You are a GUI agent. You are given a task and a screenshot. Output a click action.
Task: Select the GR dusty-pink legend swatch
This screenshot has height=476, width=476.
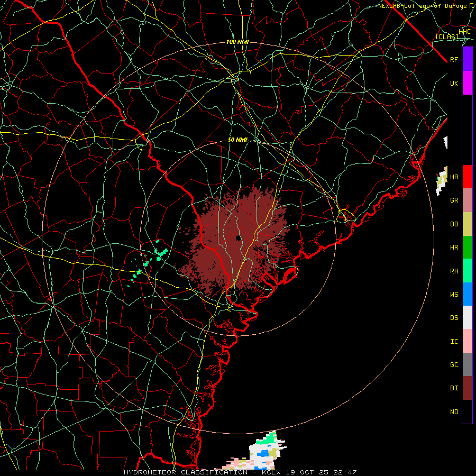pos(467,200)
